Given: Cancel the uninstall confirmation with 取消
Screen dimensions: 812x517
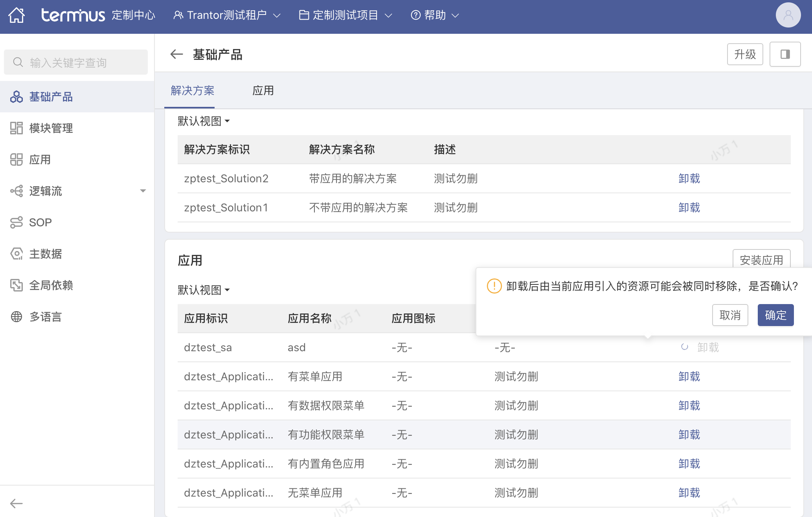Looking at the screenshot, I should coord(730,315).
